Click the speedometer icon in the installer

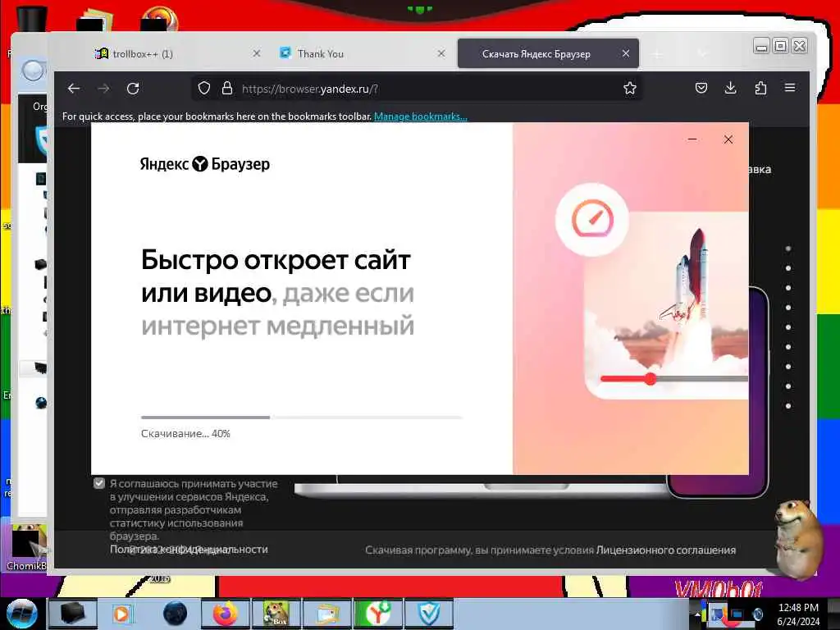pyautogui.click(x=592, y=219)
